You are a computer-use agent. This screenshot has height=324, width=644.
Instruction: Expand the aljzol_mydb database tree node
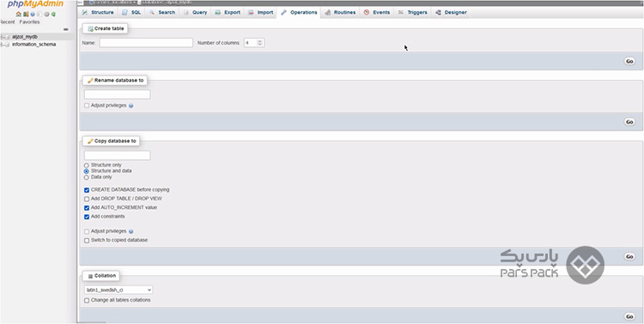coord(3,37)
